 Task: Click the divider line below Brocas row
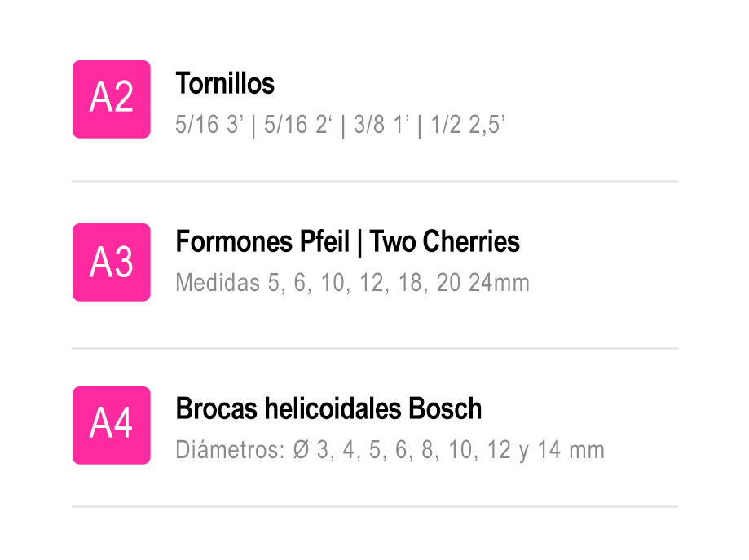coord(375,506)
